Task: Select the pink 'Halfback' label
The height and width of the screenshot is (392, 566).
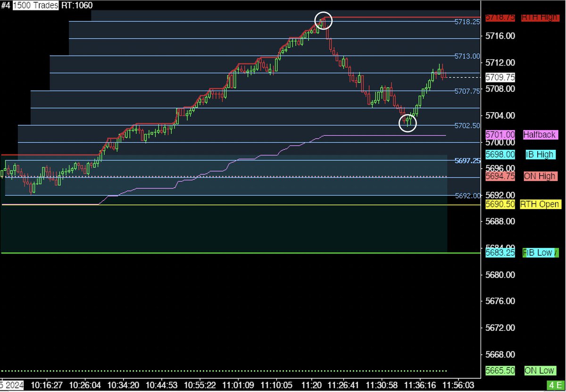Action: point(540,135)
